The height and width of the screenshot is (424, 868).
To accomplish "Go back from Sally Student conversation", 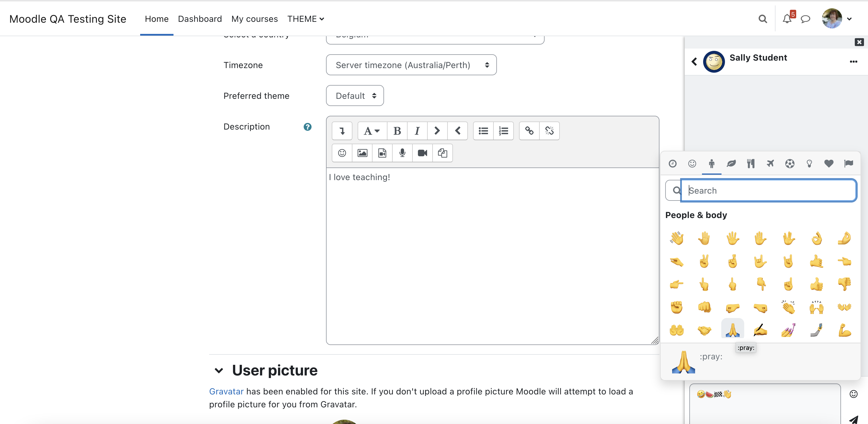I will (694, 62).
